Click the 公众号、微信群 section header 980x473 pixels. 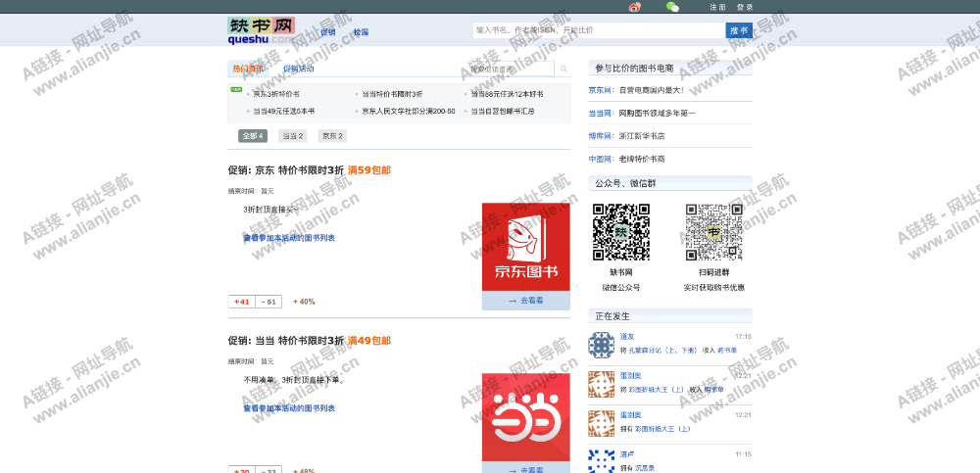point(670,183)
